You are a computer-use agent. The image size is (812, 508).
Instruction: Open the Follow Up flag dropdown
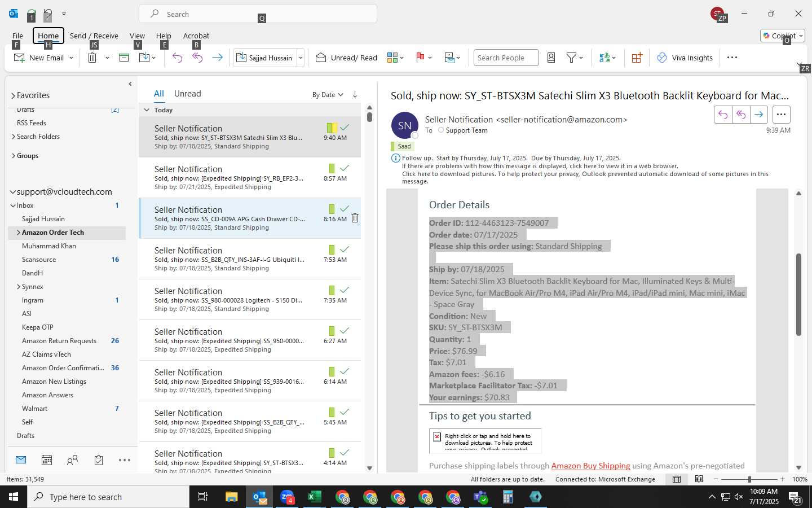click(x=423, y=58)
